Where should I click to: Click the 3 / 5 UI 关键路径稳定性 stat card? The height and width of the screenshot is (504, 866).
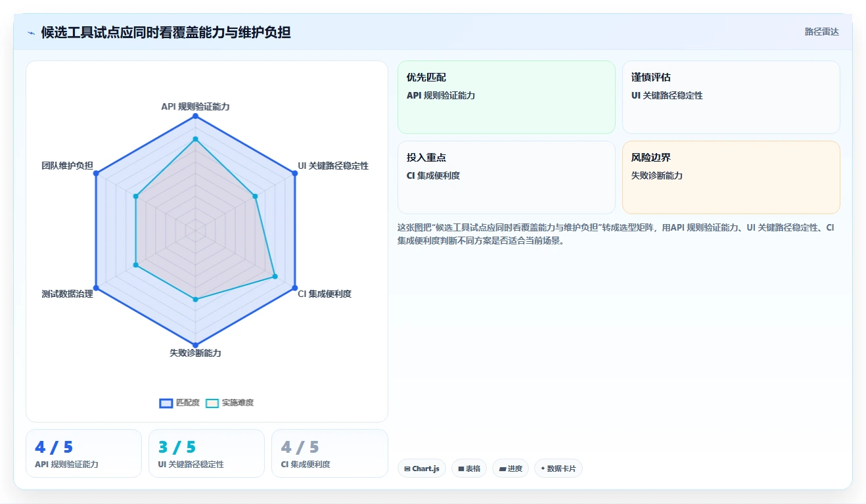click(x=206, y=453)
